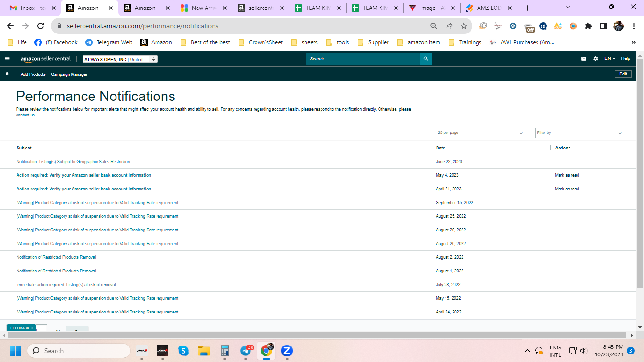Open Zalo from the taskbar
This screenshot has height=362, width=644.
(x=287, y=351)
